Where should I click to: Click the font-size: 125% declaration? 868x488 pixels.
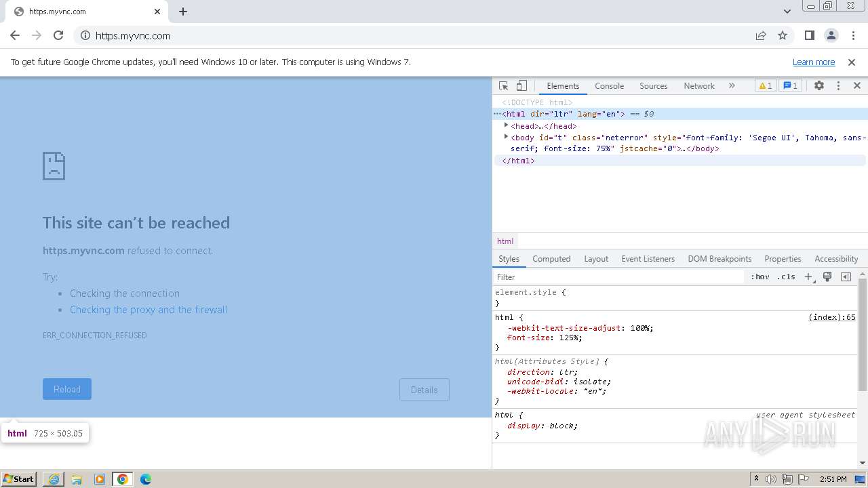point(545,338)
